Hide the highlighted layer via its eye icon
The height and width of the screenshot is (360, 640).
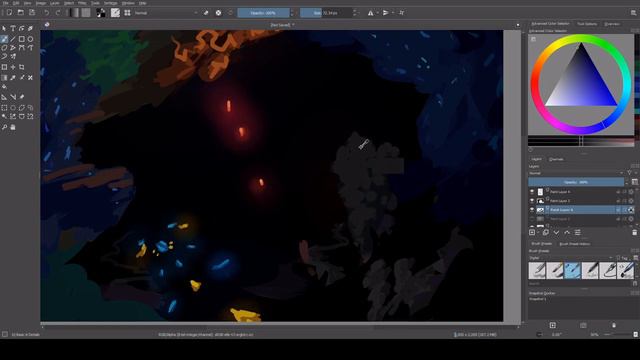(x=532, y=210)
